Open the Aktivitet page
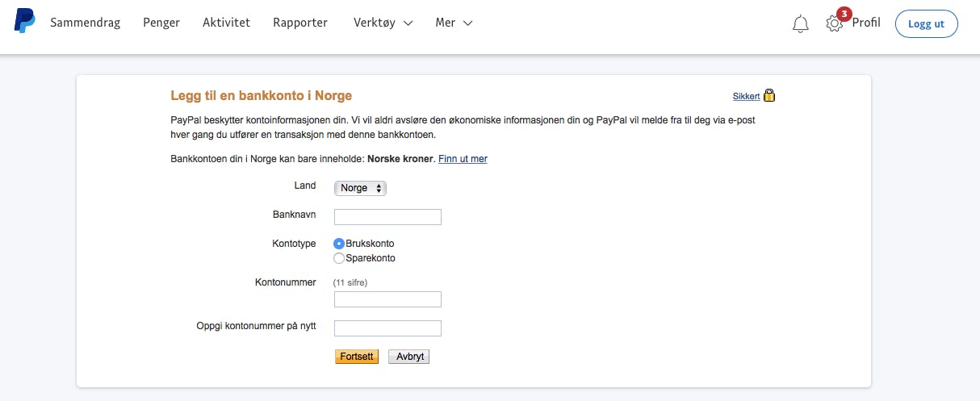Screen dimensions: 980x401 pyautogui.click(x=226, y=23)
